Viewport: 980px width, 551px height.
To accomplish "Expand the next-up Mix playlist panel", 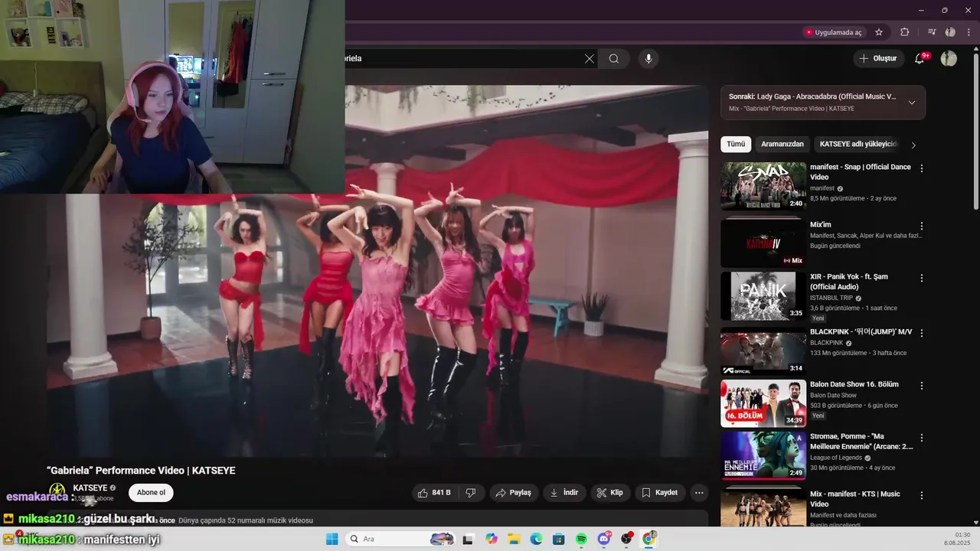I will click(912, 103).
